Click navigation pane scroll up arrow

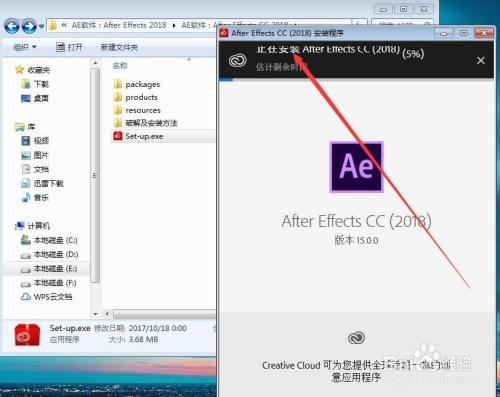95,63
